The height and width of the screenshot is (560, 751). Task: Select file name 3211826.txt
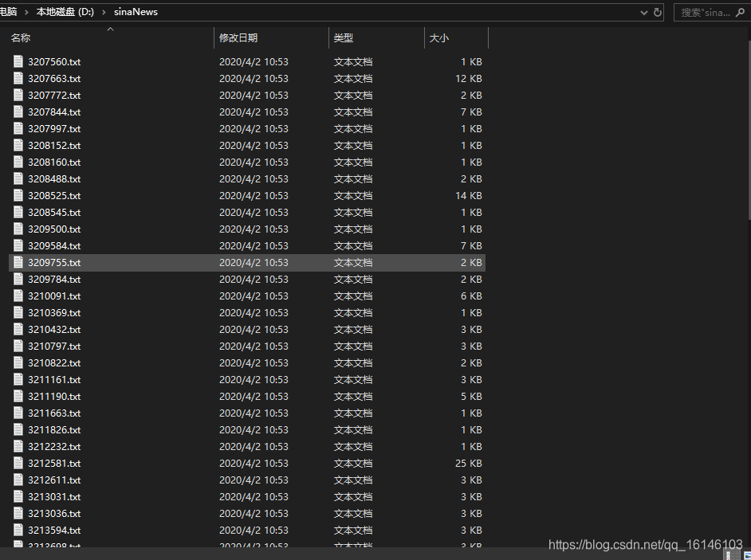54,430
